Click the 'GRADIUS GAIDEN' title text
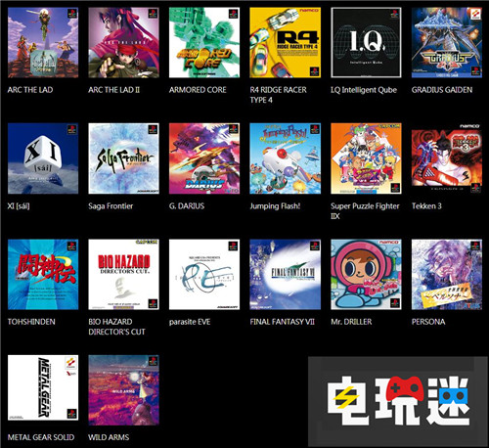Screen dimensions: 489x448 pos(442,90)
